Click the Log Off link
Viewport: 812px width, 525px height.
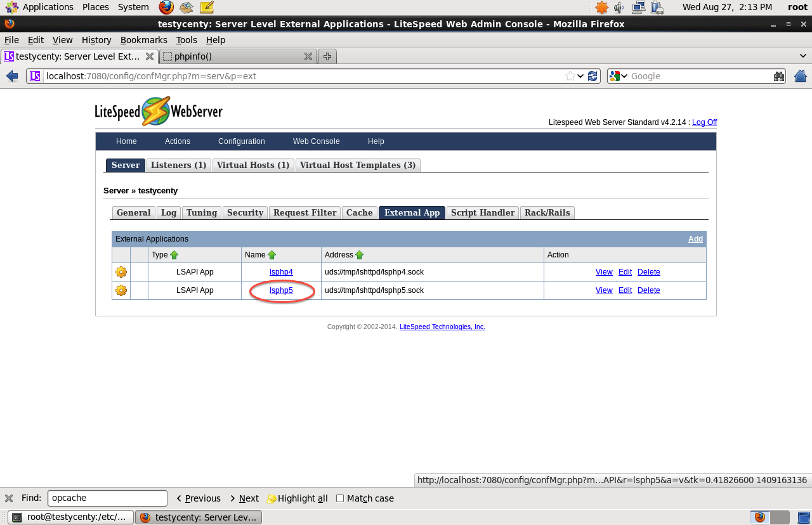(704, 122)
